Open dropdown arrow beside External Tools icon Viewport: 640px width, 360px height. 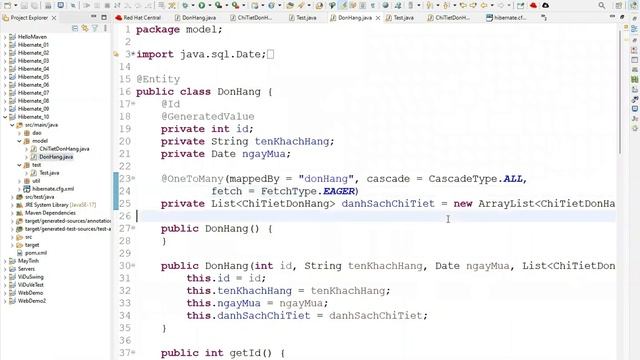click(x=244, y=5)
